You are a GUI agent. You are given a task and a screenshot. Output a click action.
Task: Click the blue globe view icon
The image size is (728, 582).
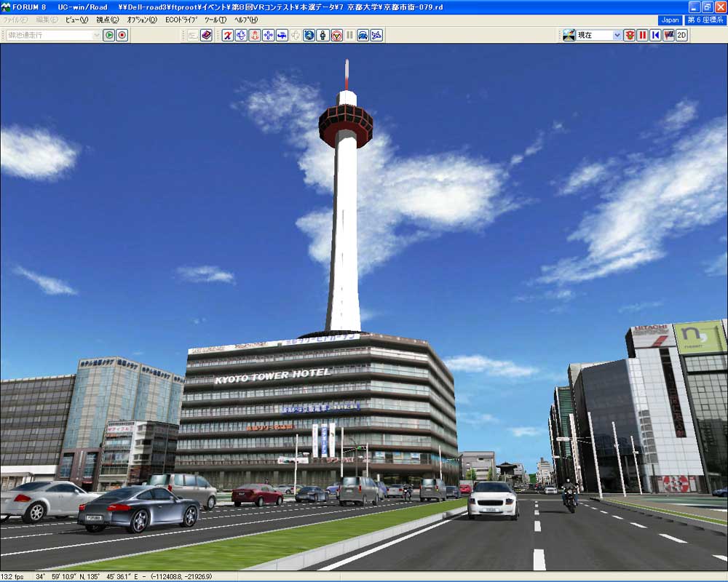[309, 35]
